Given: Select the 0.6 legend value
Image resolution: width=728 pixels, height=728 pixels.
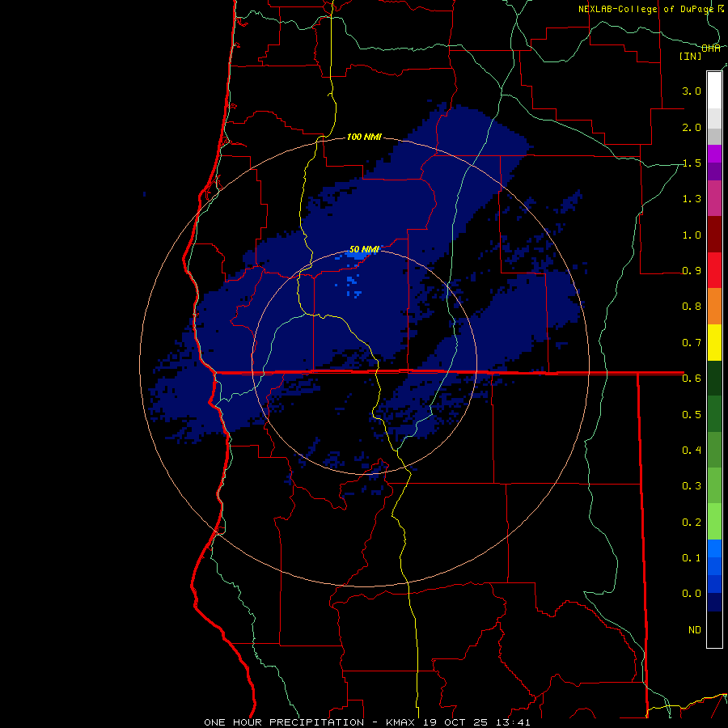Looking at the screenshot, I should 692,379.
